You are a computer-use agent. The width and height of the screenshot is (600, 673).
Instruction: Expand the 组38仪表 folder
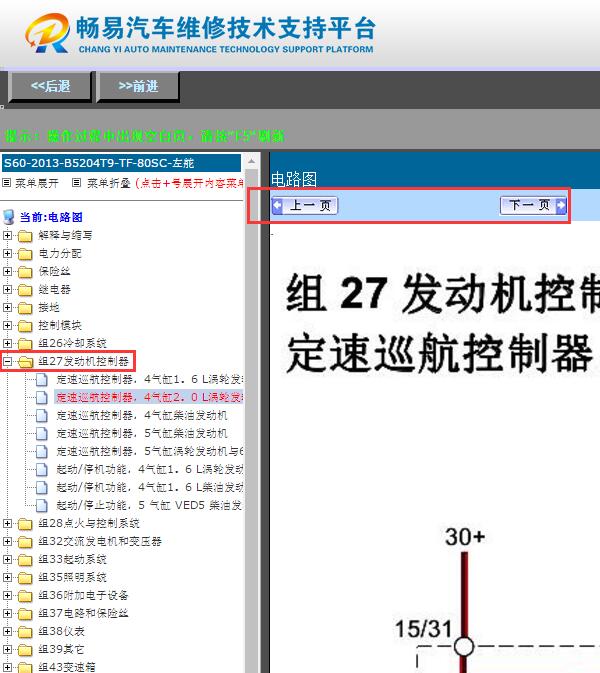coord(7,631)
